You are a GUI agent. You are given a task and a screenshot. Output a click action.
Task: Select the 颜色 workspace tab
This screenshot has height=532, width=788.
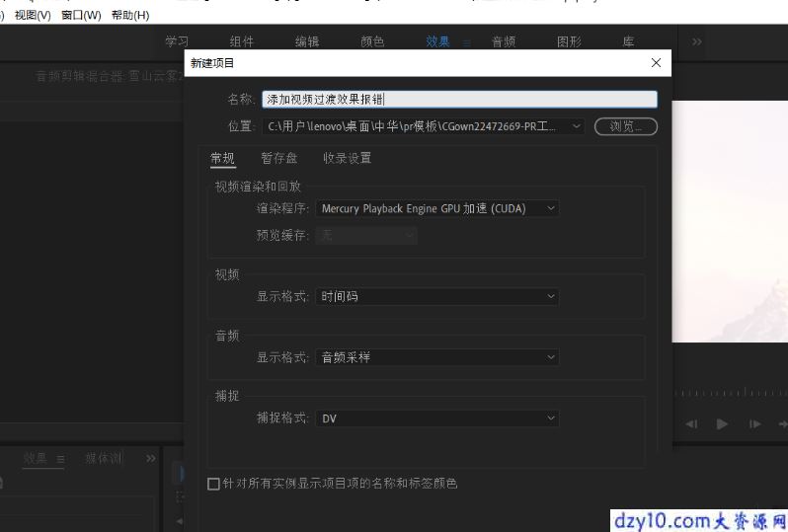(x=372, y=41)
